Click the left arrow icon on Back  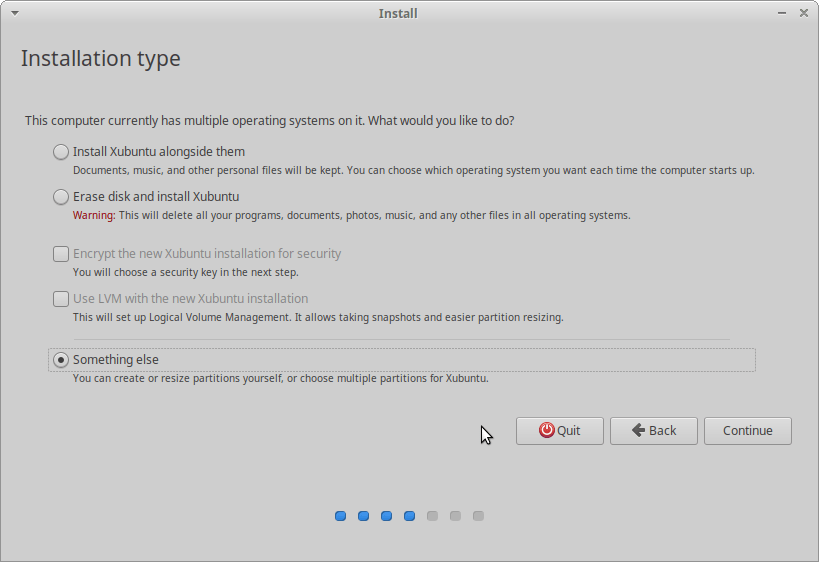coord(638,430)
